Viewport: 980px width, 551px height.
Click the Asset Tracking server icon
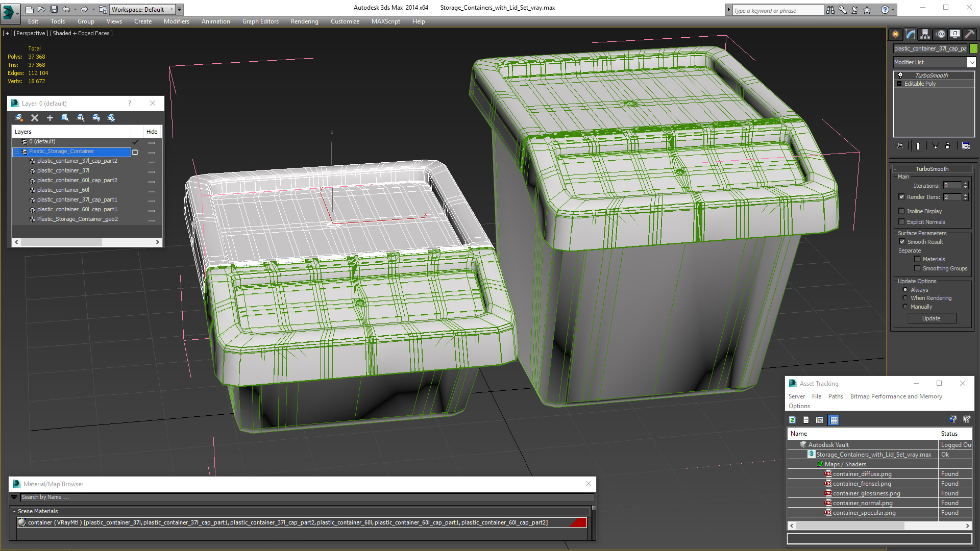[x=796, y=396]
